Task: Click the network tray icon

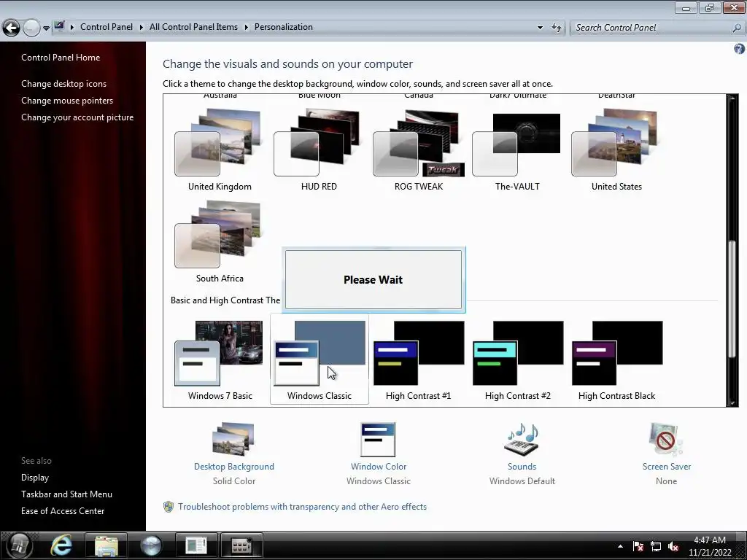Action: 656,547
